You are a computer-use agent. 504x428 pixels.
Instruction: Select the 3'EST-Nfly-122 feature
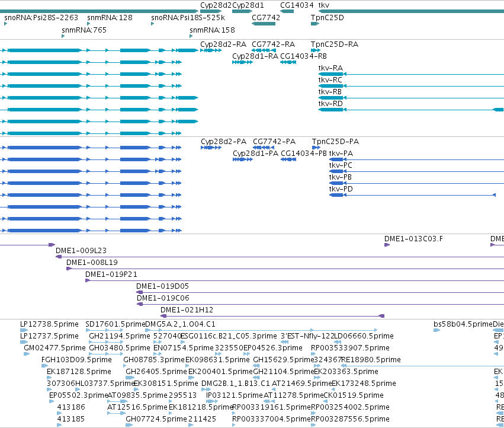[307, 336]
